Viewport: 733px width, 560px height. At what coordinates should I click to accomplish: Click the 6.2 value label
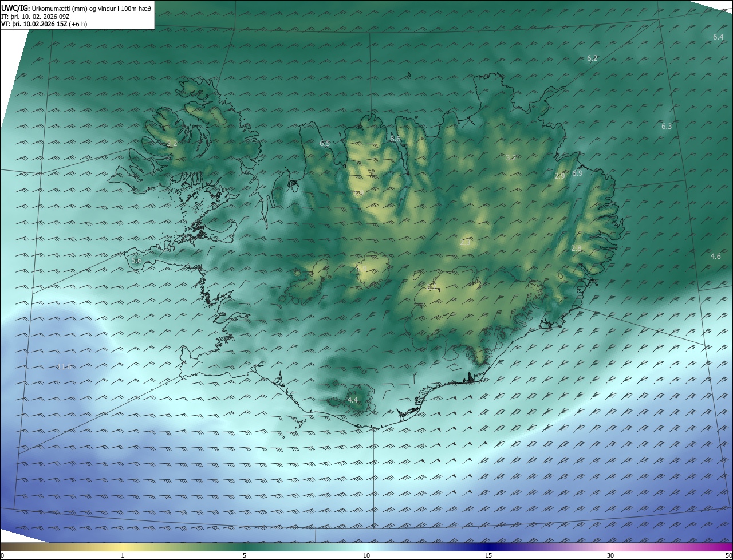(592, 58)
